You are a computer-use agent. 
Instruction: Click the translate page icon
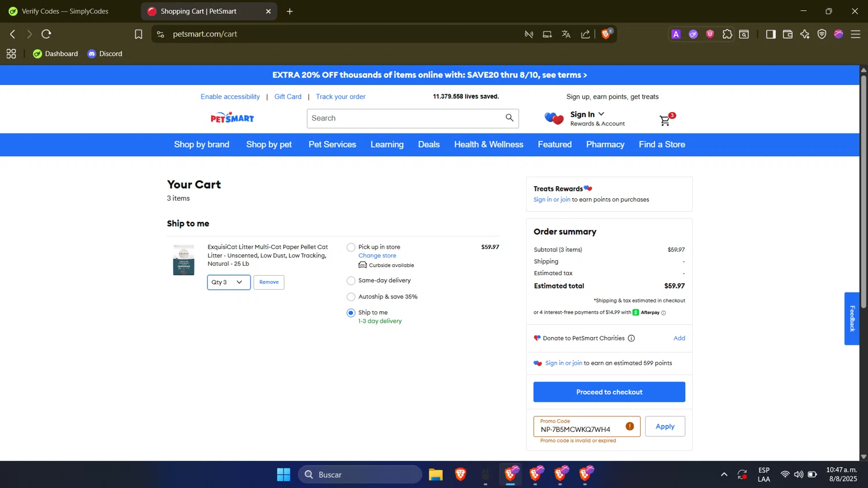[566, 34]
